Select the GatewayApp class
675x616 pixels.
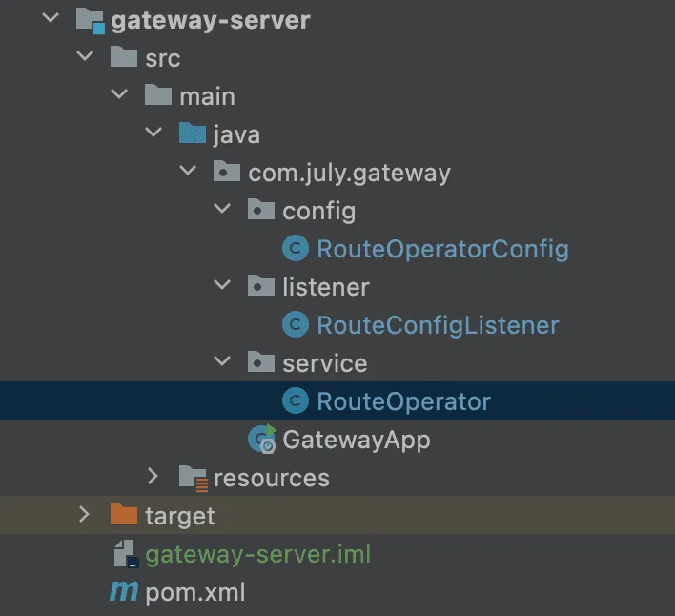click(x=356, y=440)
